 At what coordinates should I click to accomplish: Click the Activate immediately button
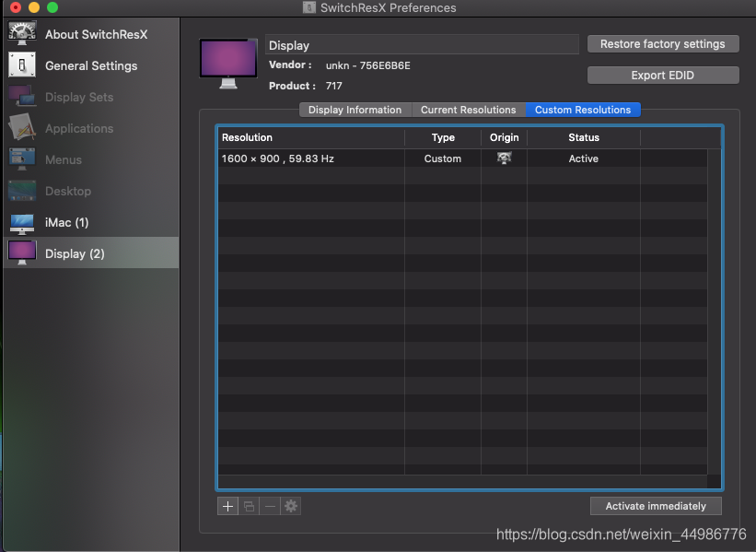(x=656, y=506)
